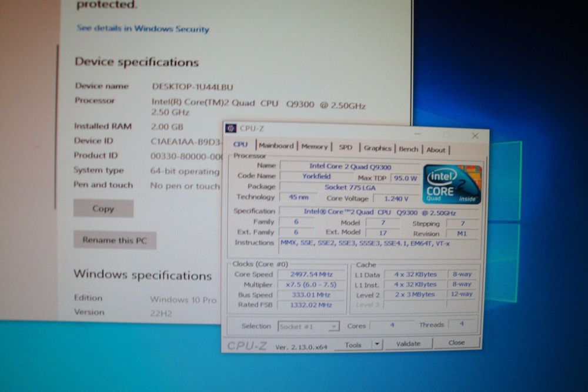Click the Device specifications heading

(136, 62)
